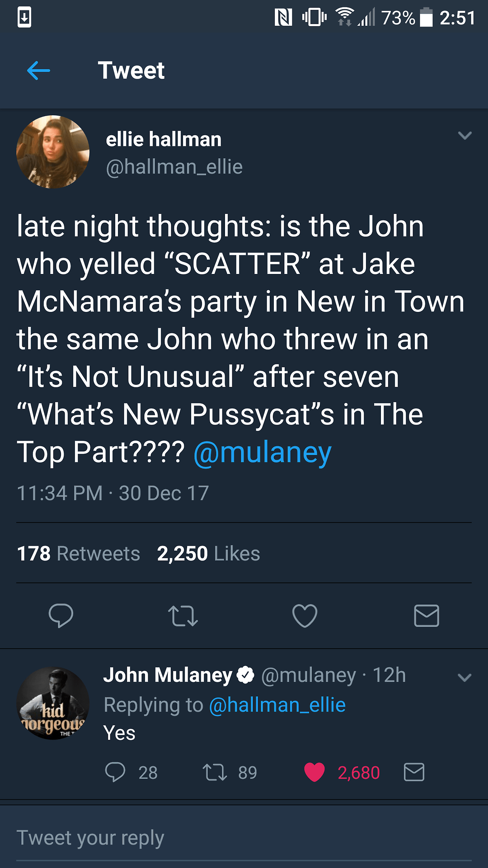Share main tweet via direct message
The height and width of the screenshot is (868, 488).
pos(426,616)
